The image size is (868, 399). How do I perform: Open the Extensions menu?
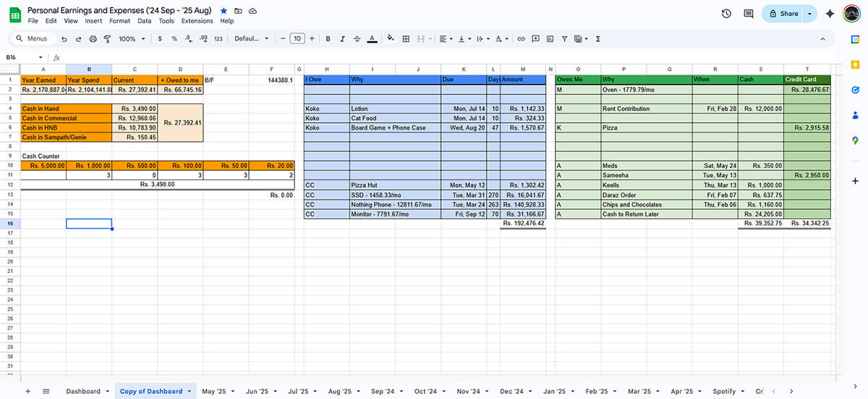(x=197, y=21)
